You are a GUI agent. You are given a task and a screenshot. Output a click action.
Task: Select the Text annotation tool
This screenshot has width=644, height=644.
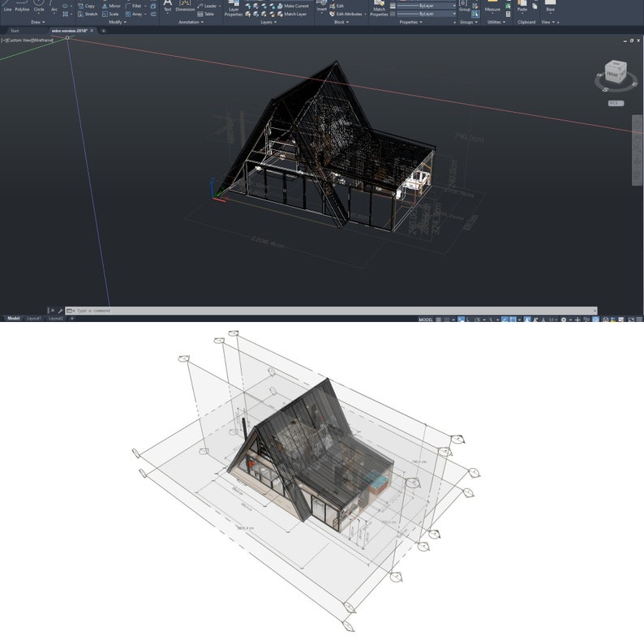(x=168, y=6)
